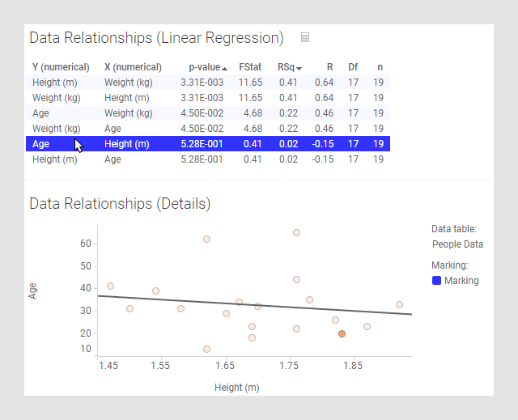The width and height of the screenshot is (518, 420).
Task: Click the People Data table label
Action: click(457, 244)
